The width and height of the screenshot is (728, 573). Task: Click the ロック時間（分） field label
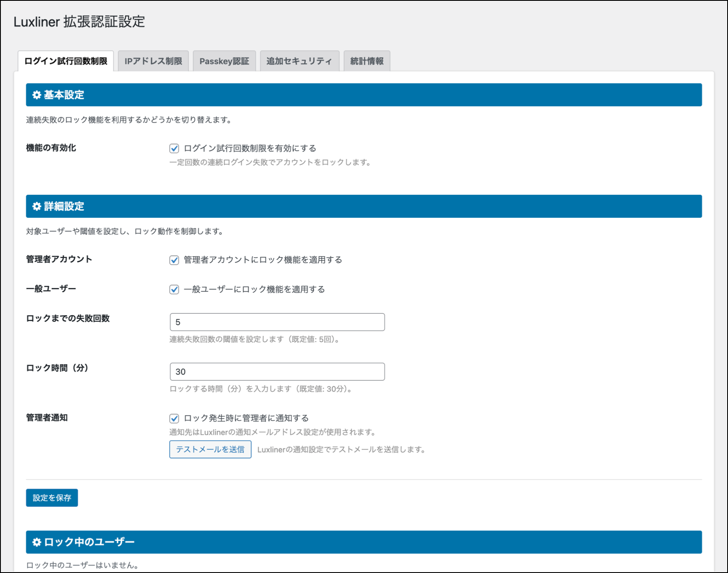(57, 368)
